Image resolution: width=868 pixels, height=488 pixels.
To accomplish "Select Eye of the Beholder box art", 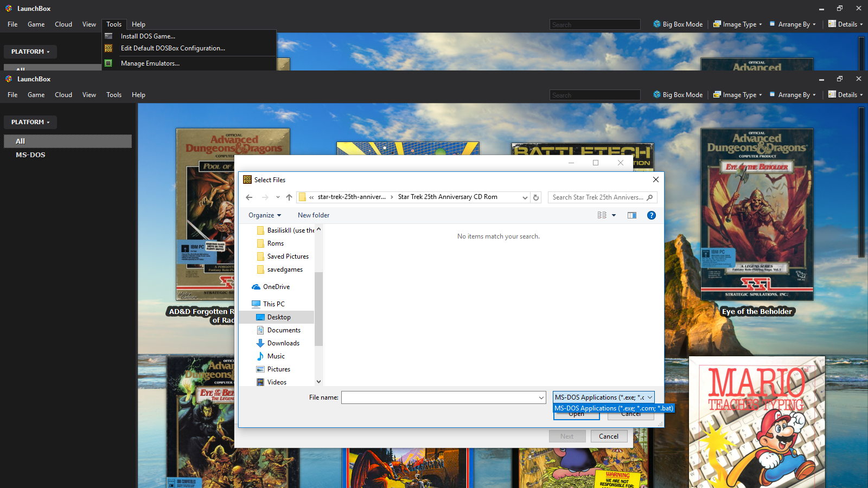I will pyautogui.click(x=757, y=214).
